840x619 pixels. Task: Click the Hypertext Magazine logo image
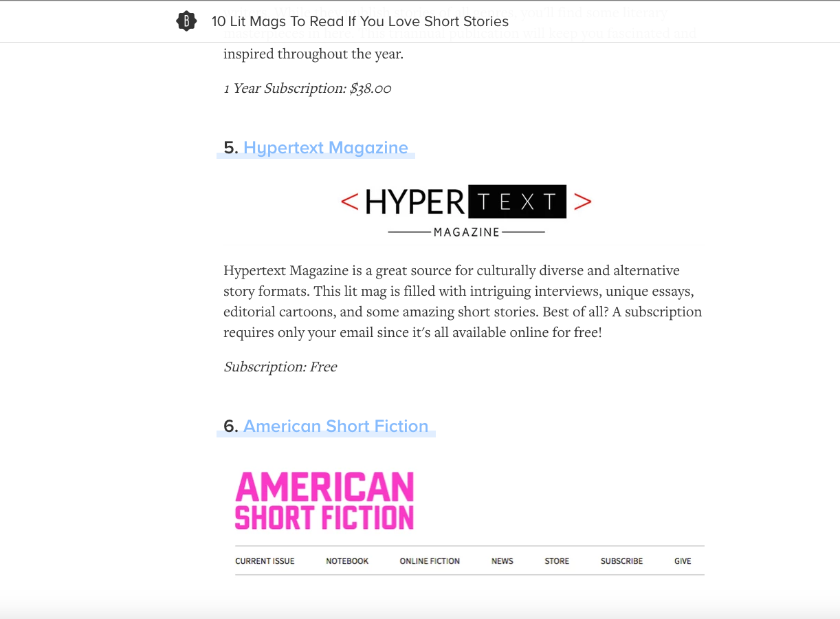466,211
